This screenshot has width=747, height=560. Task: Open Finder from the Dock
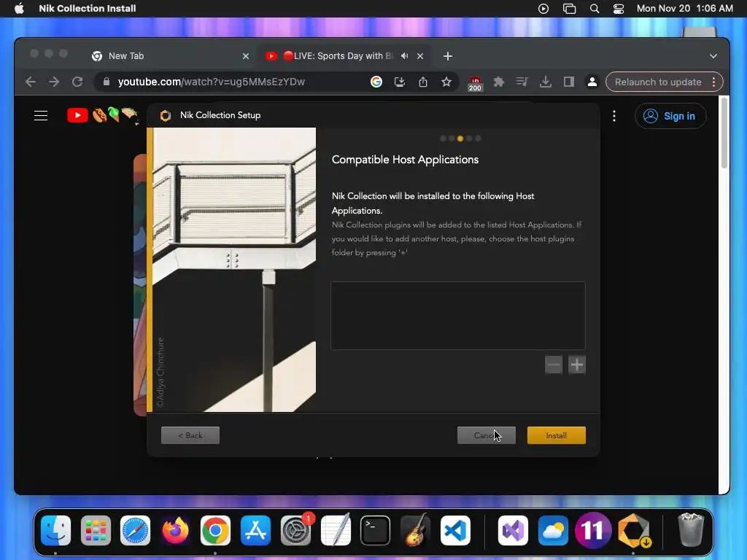tap(55, 530)
